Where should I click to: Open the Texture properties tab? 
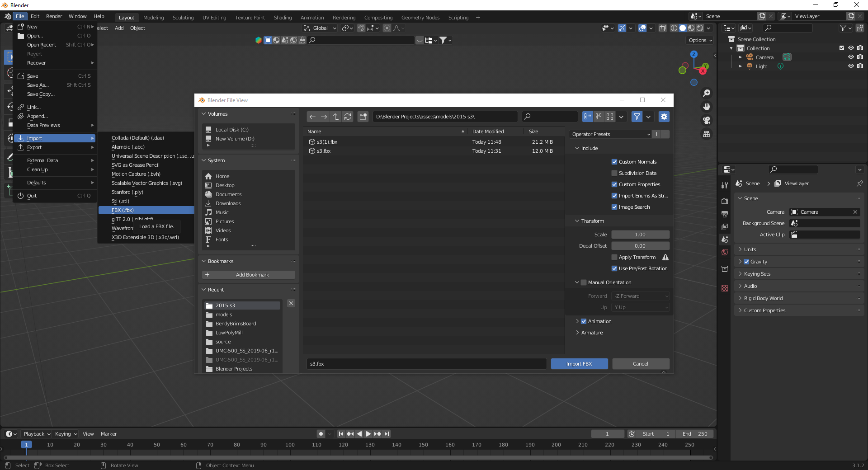click(725, 288)
